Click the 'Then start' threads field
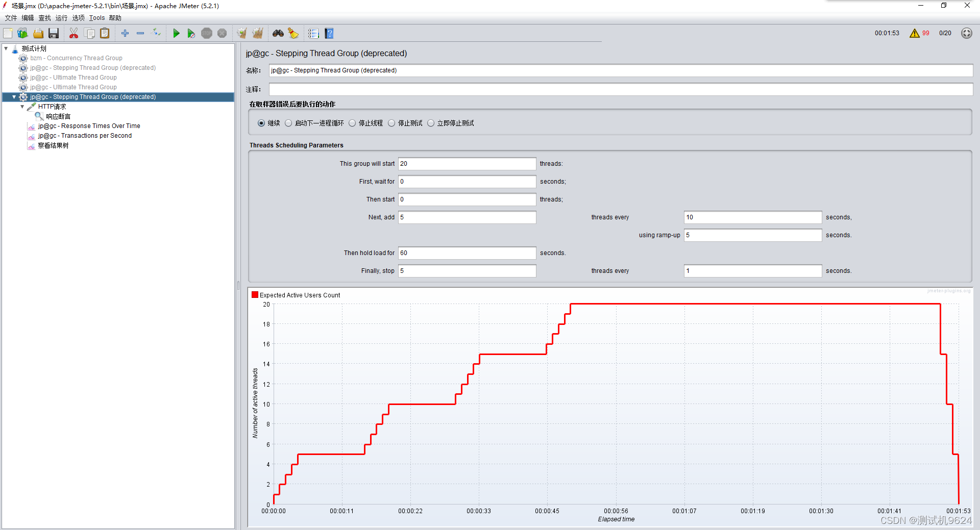The height and width of the screenshot is (530, 980). point(467,199)
